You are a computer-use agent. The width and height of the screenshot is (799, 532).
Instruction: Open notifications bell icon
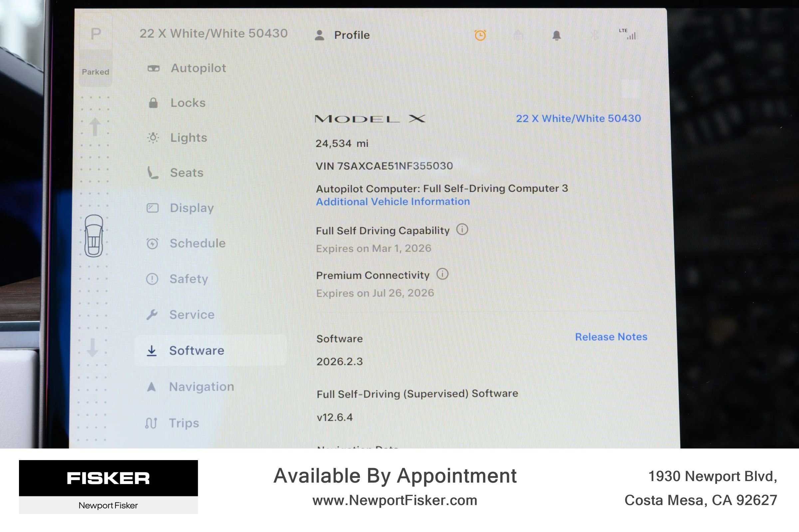(x=556, y=35)
